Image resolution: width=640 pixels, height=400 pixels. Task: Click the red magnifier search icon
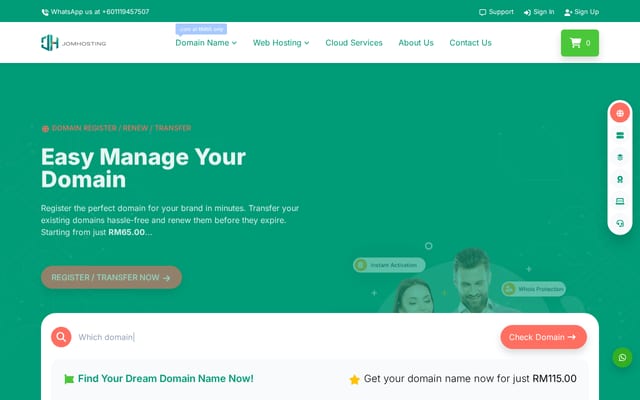point(61,337)
